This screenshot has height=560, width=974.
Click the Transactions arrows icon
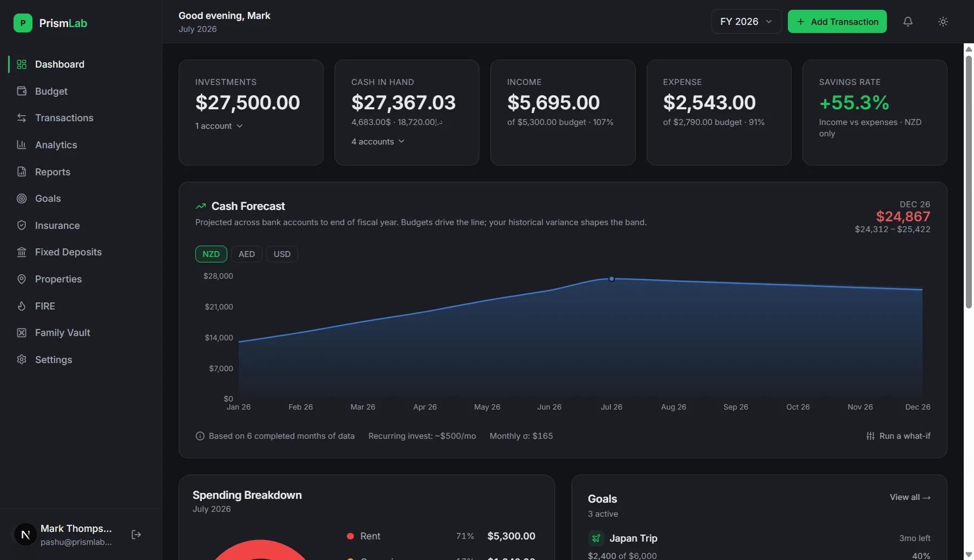tap(22, 118)
